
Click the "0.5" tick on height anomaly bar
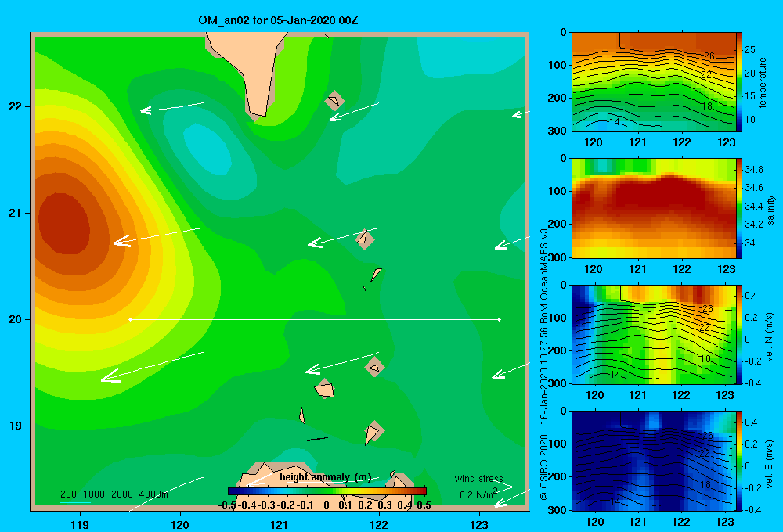[424, 505]
